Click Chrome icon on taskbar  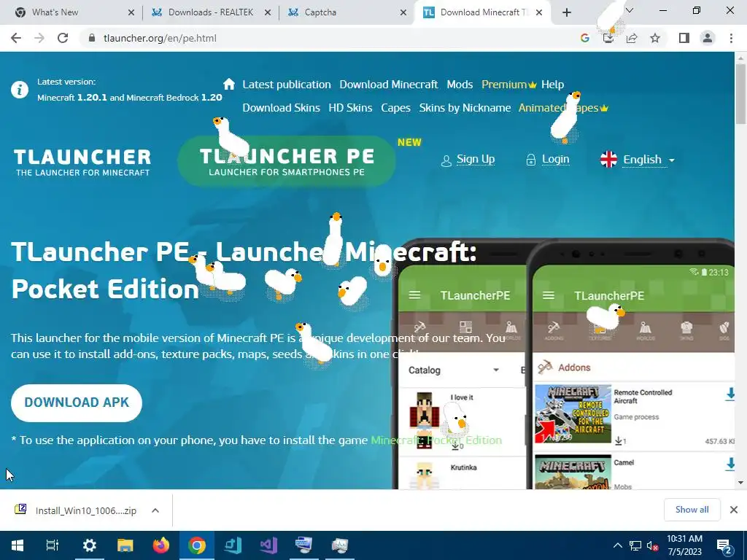[197, 545]
